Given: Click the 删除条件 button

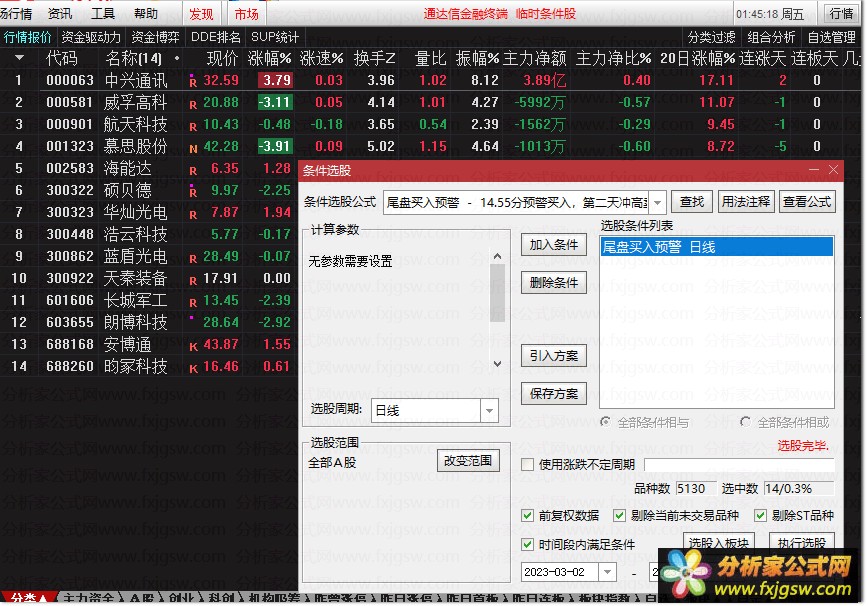Looking at the screenshot, I should (x=554, y=283).
